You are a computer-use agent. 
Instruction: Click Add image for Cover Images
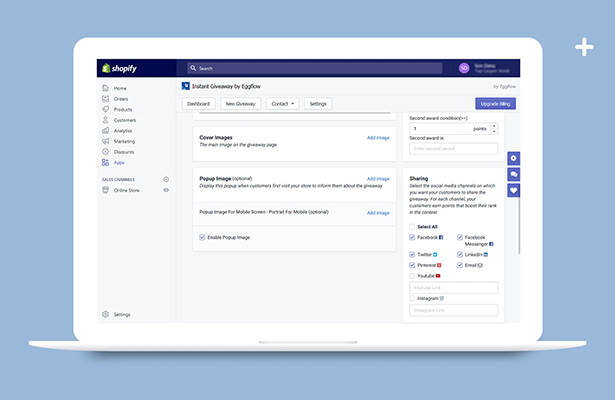[x=378, y=138]
